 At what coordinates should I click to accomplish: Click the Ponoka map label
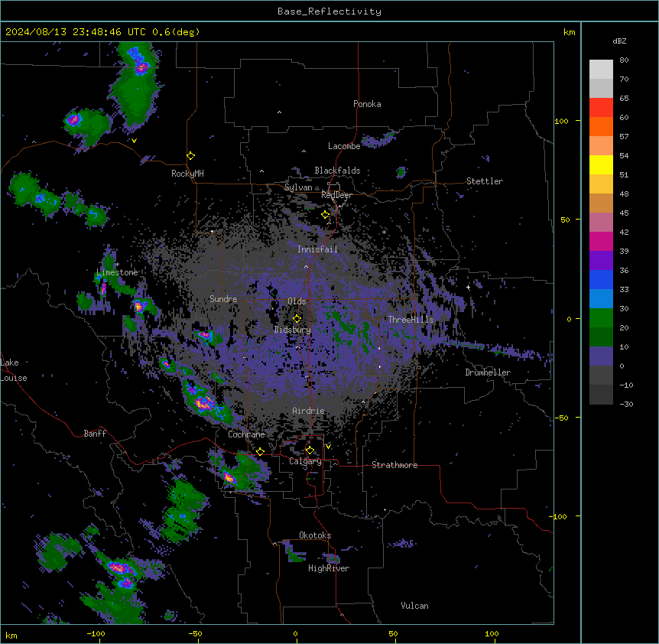[x=367, y=104]
